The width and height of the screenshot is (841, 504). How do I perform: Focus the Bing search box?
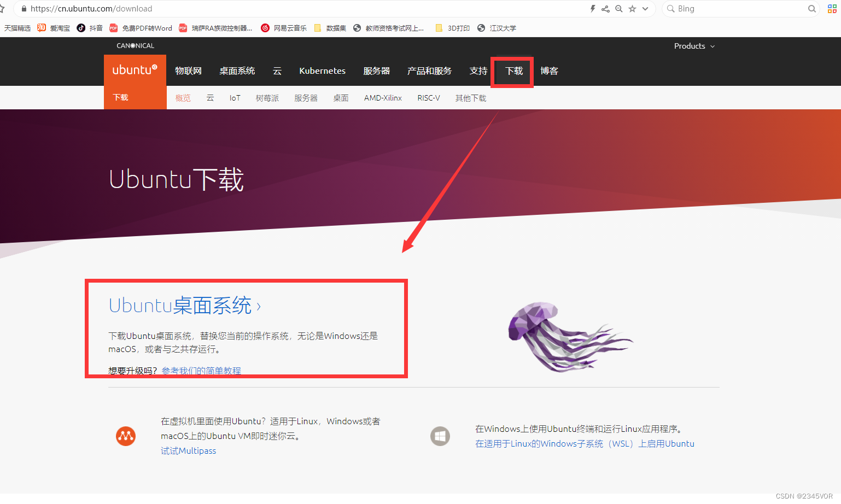[x=741, y=9]
